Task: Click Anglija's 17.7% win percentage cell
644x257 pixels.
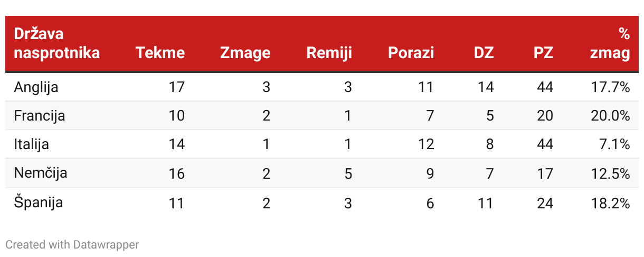Action: (610, 87)
